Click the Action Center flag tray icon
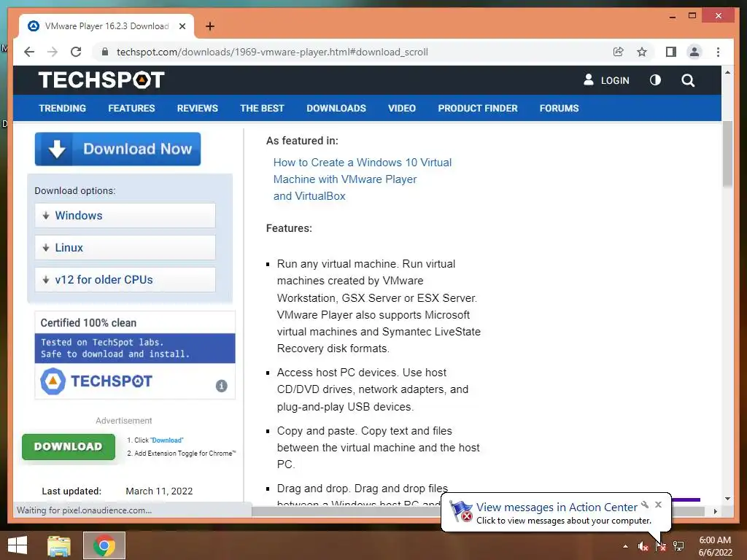The height and width of the screenshot is (560, 747). pos(661,546)
